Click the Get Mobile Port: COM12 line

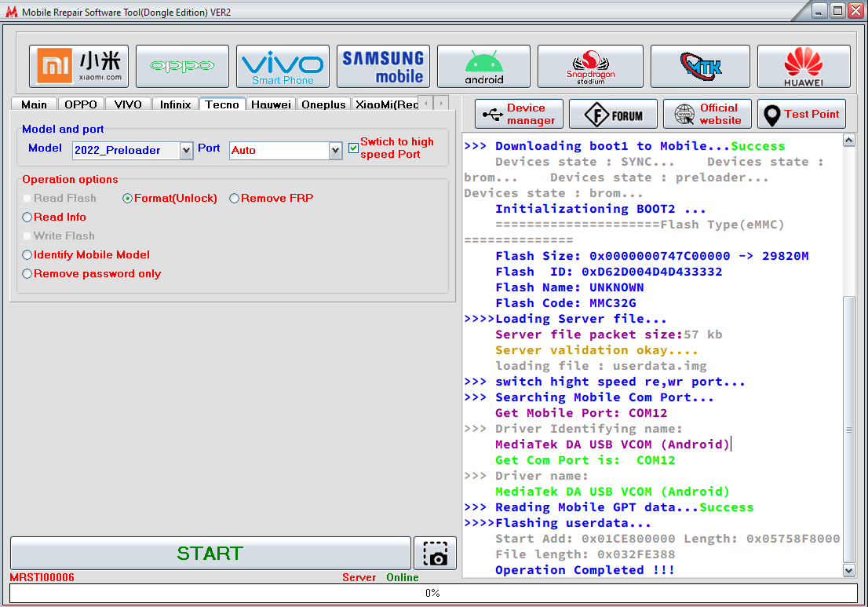point(582,413)
